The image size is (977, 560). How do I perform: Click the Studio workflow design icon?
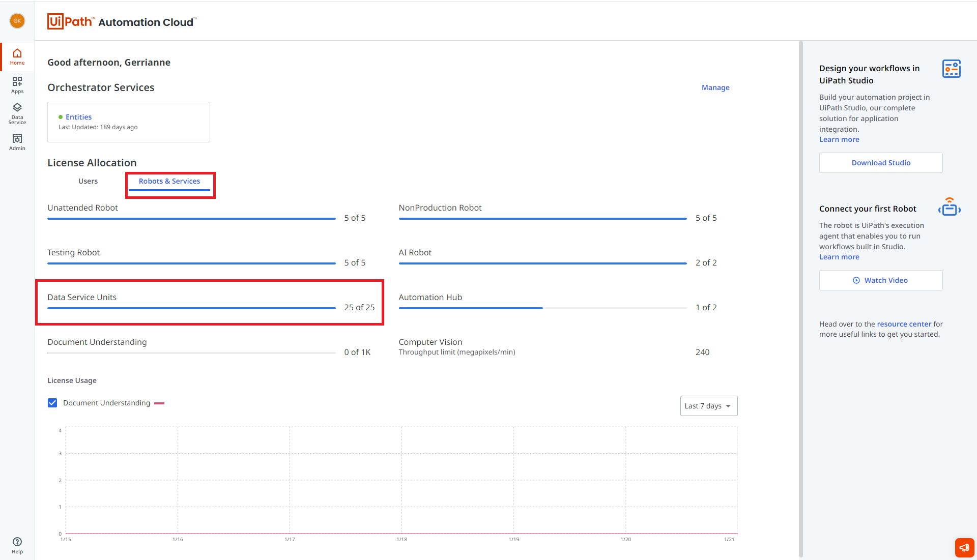tap(951, 69)
